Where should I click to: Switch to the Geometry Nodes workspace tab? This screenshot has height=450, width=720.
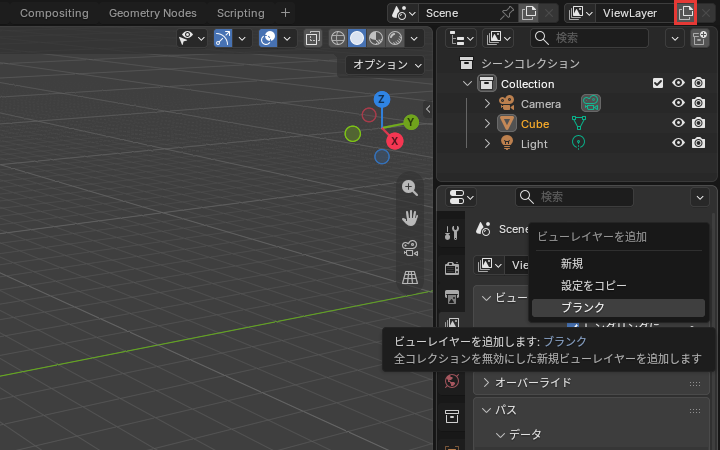[x=152, y=13]
